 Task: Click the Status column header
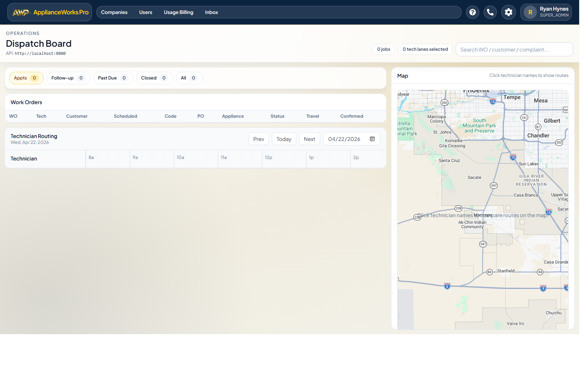pyautogui.click(x=277, y=116)
